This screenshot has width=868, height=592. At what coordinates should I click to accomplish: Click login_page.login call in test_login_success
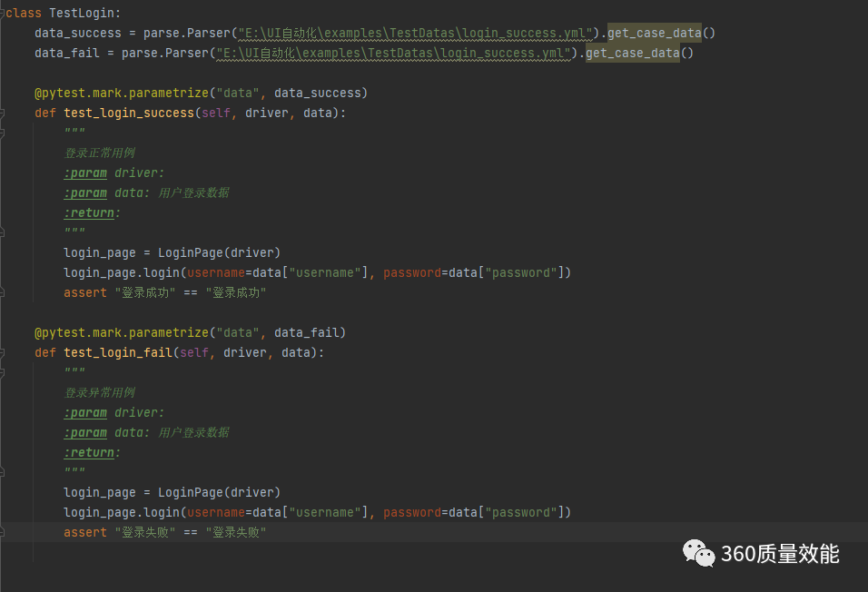coord(122,272)
